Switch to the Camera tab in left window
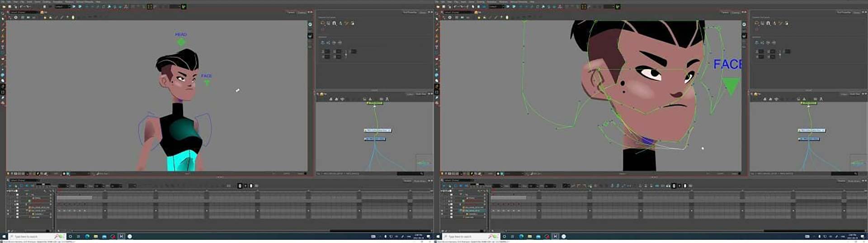Image resolution: width=868 pixels, height=243 pixels. pos(291,12)
